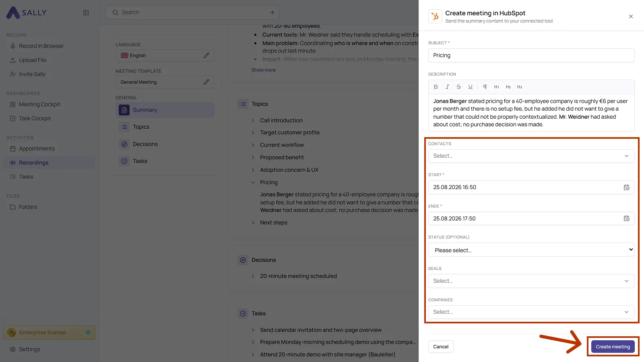Image resolution: width=644 pixels, height=362 pixels.
Task: Click the Search field
Action: [192, 12]
